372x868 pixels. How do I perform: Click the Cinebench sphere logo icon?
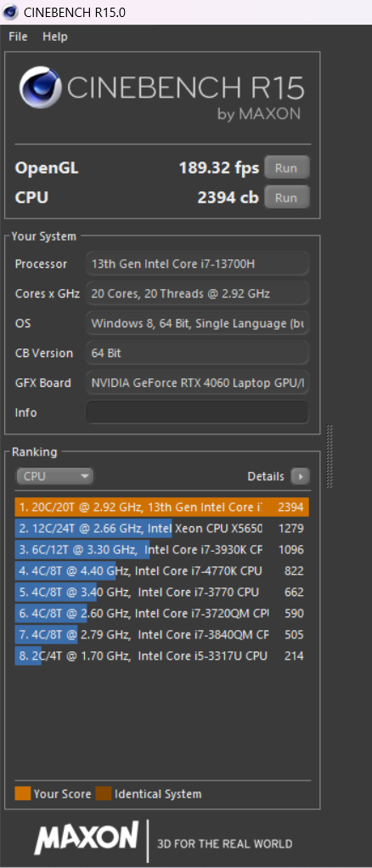tap(41, 88)
